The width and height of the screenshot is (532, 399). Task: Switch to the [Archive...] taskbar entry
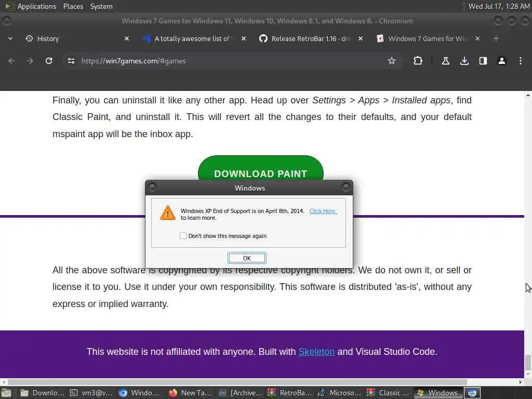[x=240, y=393]
